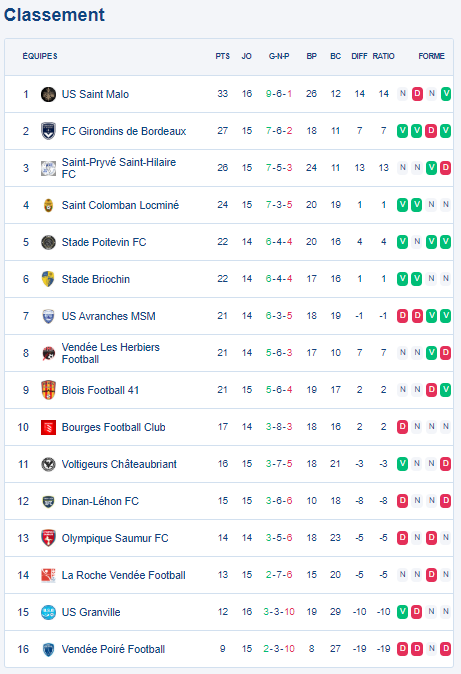Click the Vendée Les Herbiers Football logo
The width and height of the screenshot is (461, 674).
(x=48, y=353)
